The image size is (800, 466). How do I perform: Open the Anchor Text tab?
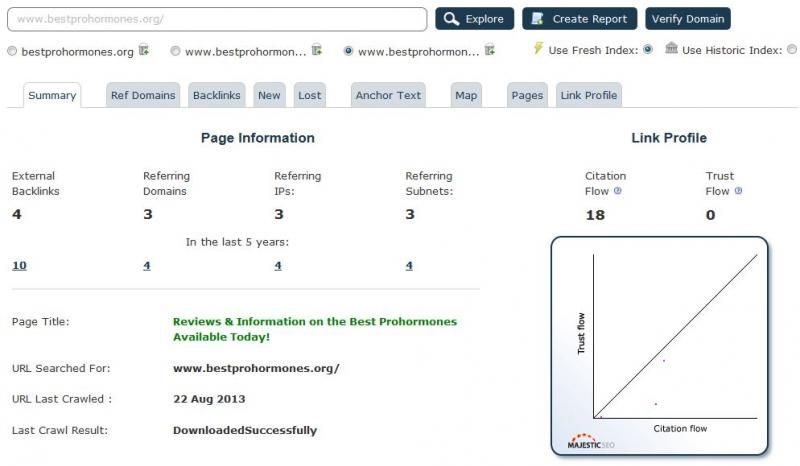[x=388, y=95]
